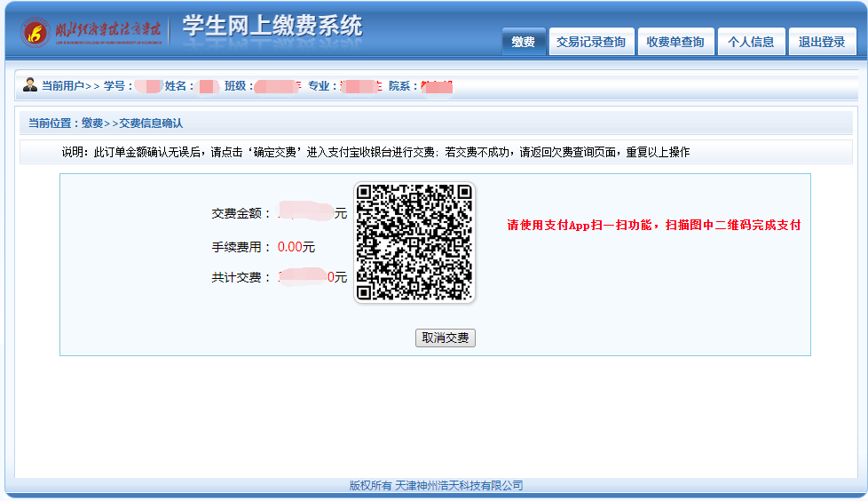Open the 收费单查询 tab

[x=675, y=42]
